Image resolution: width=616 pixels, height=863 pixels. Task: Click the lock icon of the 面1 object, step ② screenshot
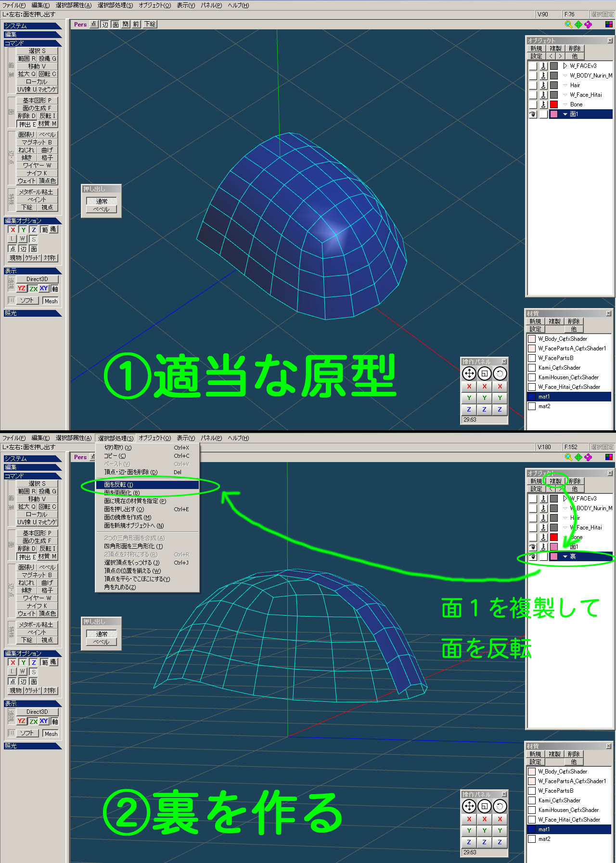click(543, 547)
